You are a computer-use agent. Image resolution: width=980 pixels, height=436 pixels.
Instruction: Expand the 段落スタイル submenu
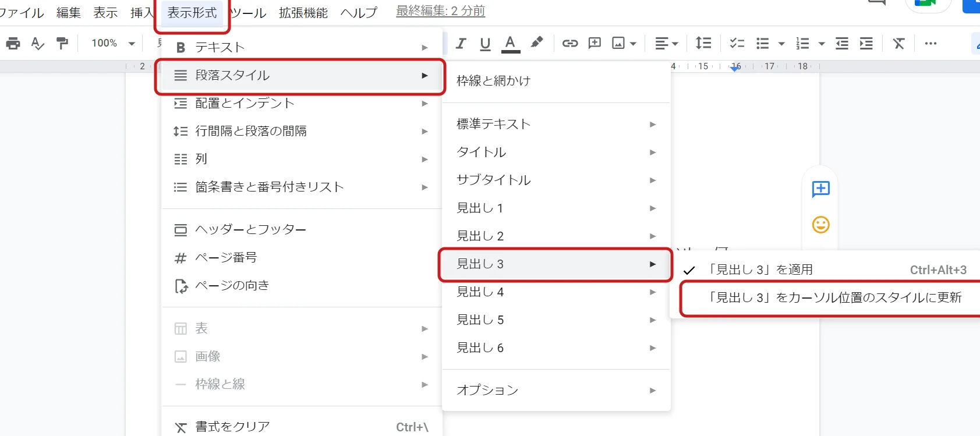pos(302,75)
